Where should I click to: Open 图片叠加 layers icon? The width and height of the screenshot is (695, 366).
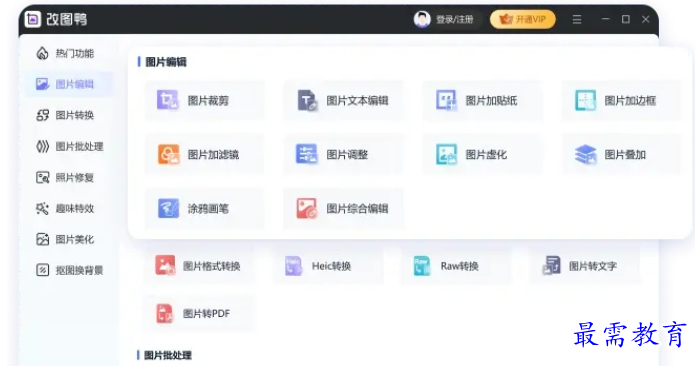pyautogui.click(x=586, y=154)
